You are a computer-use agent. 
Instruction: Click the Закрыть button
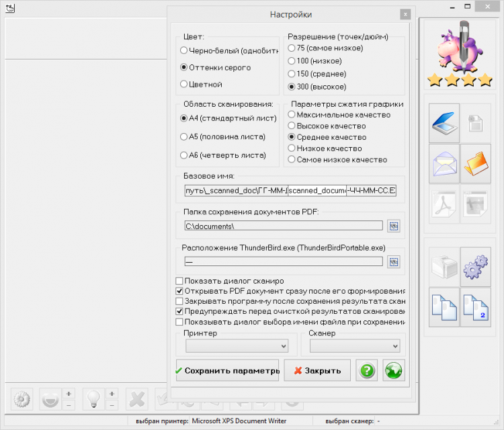[317, 371]
